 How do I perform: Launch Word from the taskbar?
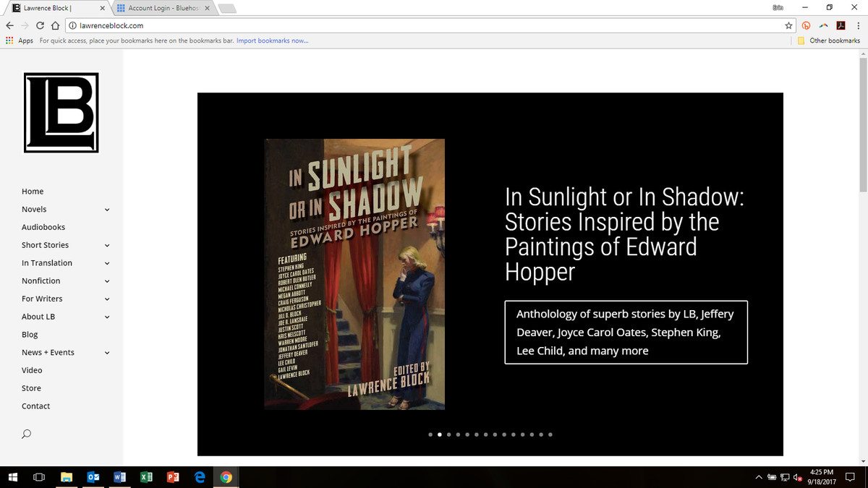click(119, 477)
